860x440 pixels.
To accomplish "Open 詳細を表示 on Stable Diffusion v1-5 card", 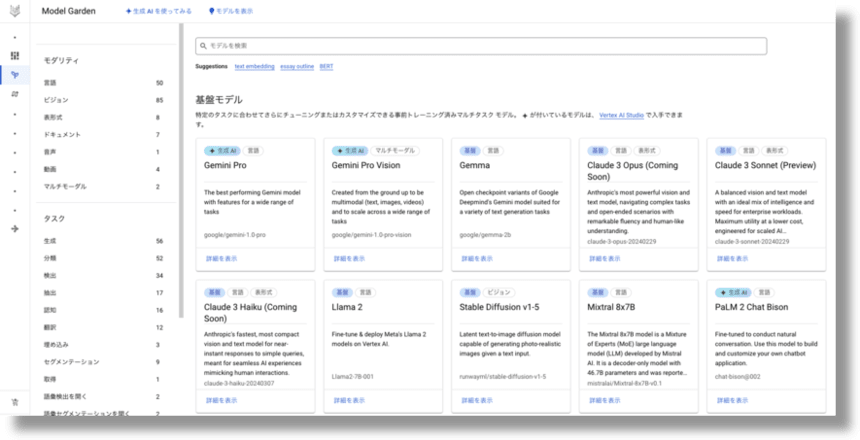I will click(477, 400).
